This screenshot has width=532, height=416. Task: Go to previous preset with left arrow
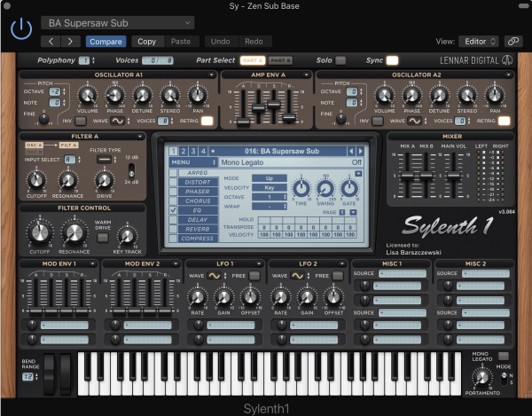click(x=51, y=41)
